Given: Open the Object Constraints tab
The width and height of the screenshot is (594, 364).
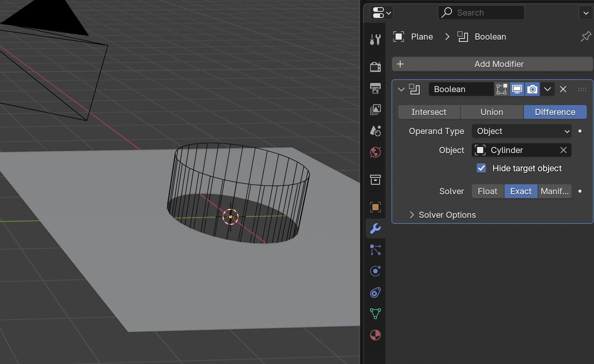Looking at the screenshot, I should click(x=375, y=292).
